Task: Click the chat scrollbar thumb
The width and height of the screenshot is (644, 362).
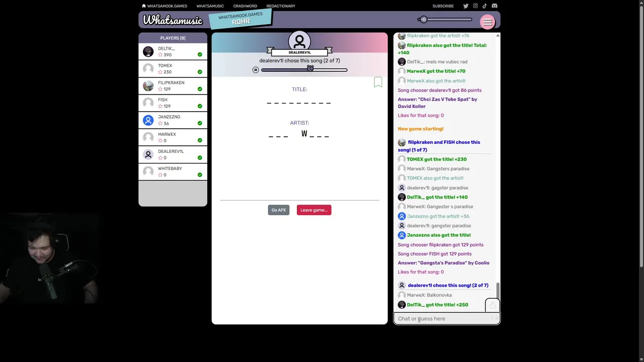Action: [498, 290]
